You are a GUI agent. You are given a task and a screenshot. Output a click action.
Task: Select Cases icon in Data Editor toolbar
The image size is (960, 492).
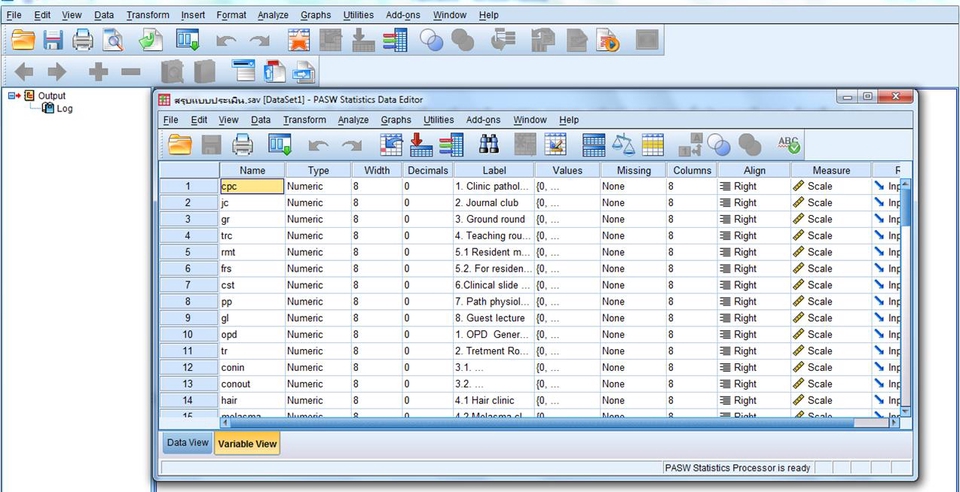point(653,144)
